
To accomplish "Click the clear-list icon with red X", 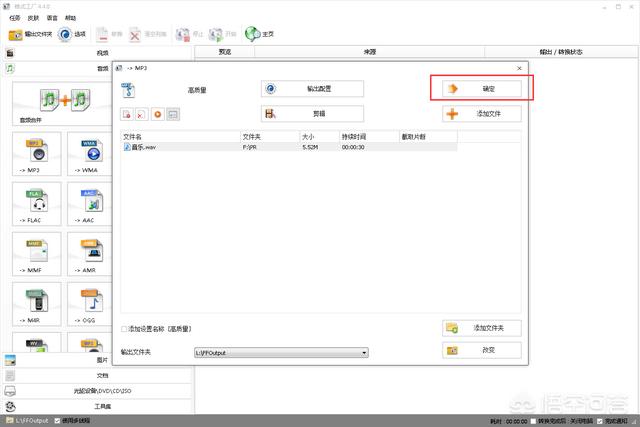I will coord(142,114).
